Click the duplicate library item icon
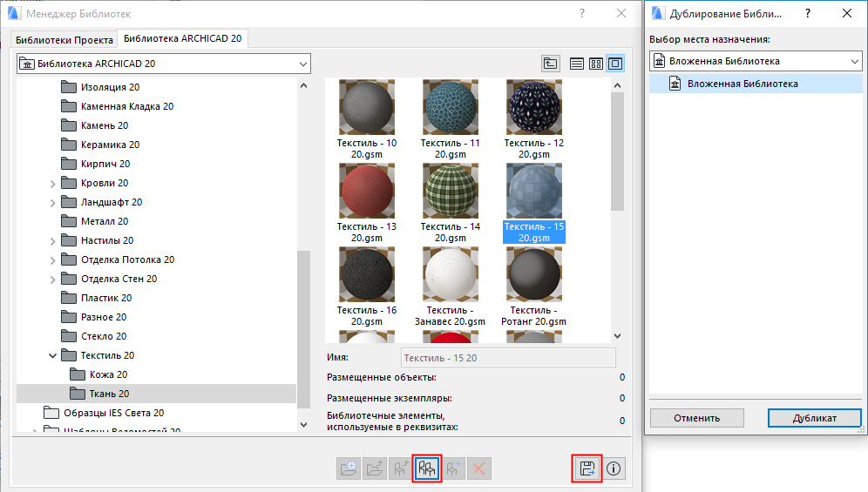 pos(427,468)
